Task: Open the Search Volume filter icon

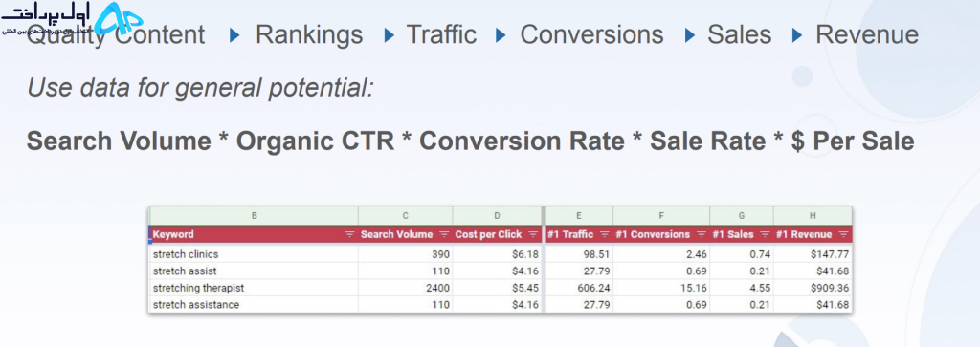Action: 444,234
